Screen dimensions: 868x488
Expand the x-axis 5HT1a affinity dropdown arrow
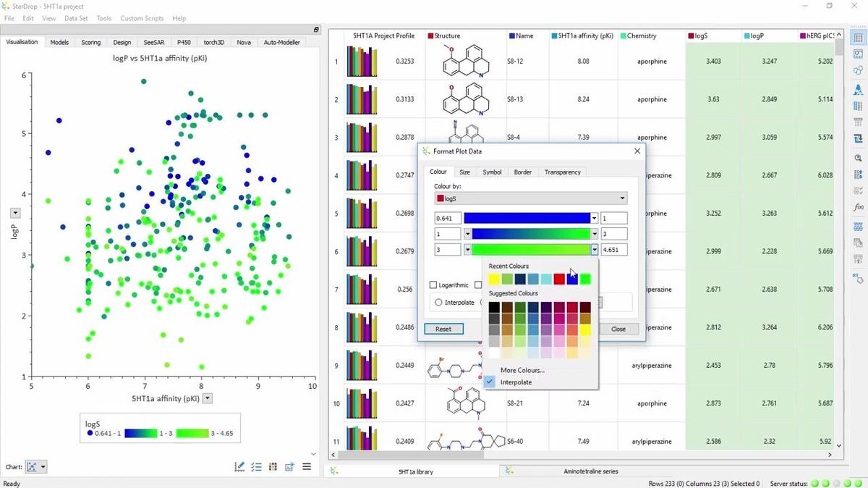tap(208, 398)
